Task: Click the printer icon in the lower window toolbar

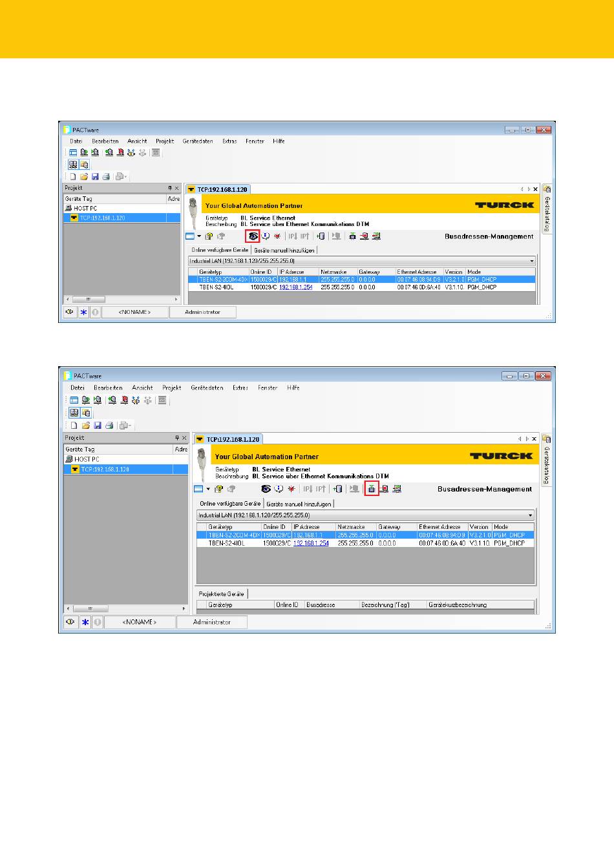Action: point(109,426)
